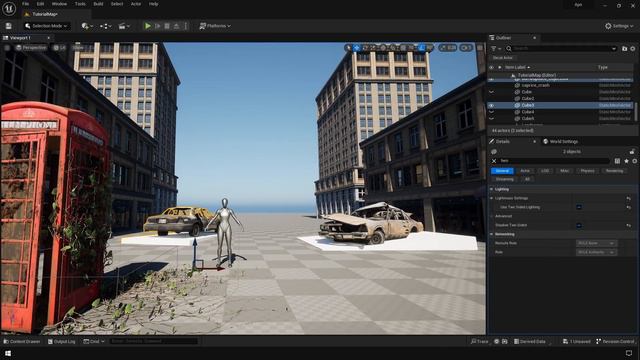Image resolution: width=640 pixels, height=360 pixels.
Task: Open the Selection Mode dropdown
Action: [x=46, y=26]
